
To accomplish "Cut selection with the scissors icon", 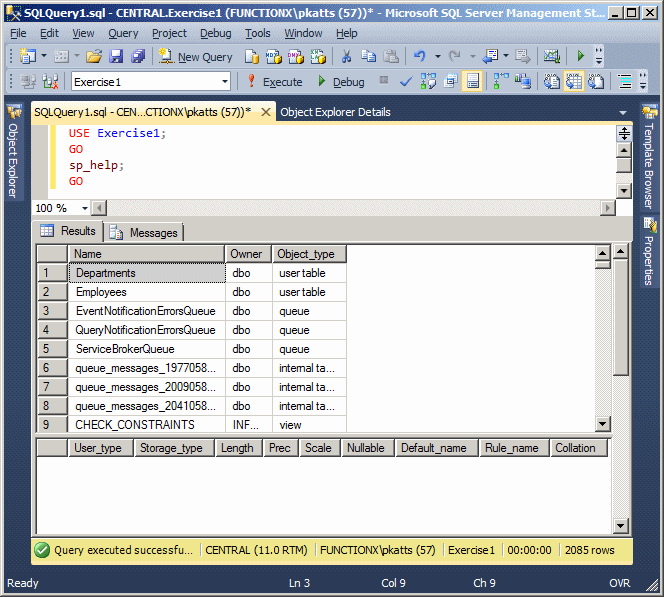I will 346,56.
